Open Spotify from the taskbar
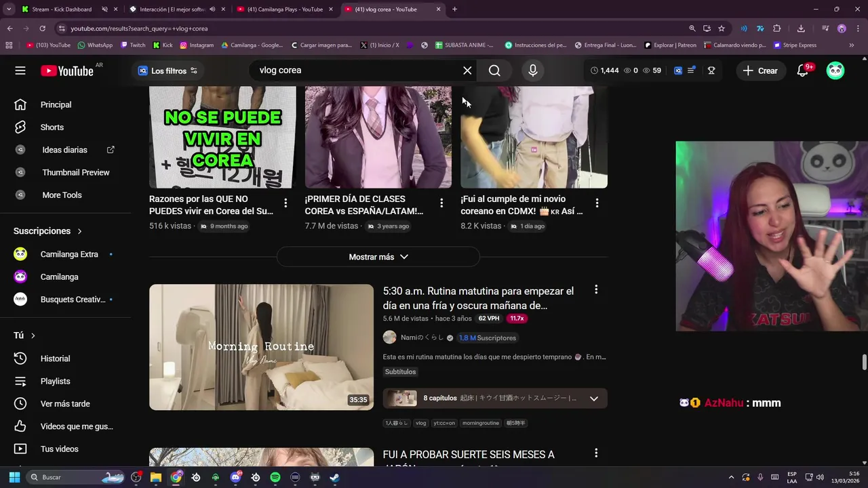This screenshot has width=868, height=488. pos(275,477)
